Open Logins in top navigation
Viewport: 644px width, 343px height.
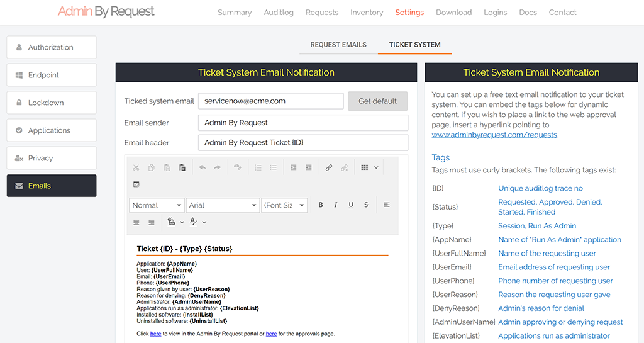(496, 13)
